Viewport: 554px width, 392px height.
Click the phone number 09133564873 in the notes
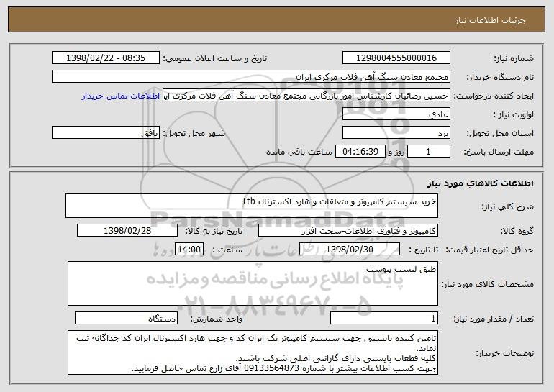point(272,368)
